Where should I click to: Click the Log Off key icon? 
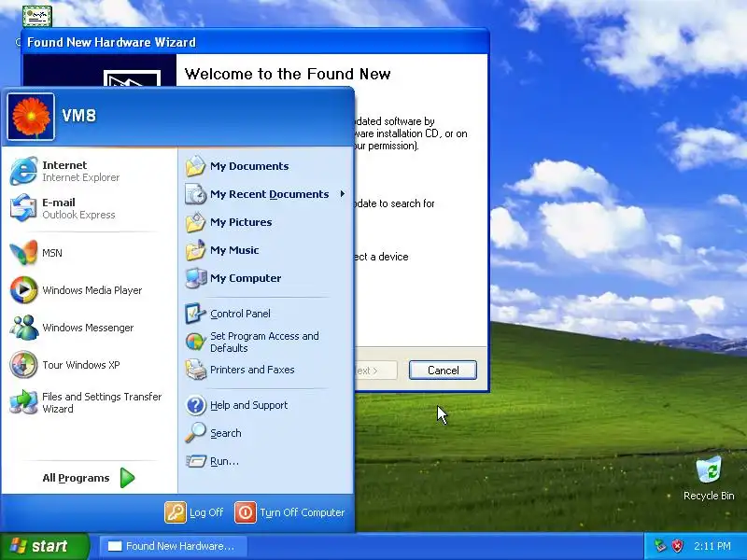176,512
